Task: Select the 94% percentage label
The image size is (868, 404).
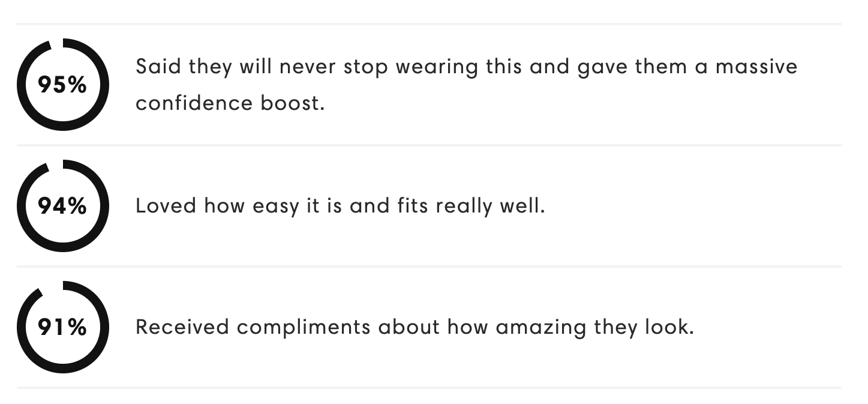Action: 62,207
